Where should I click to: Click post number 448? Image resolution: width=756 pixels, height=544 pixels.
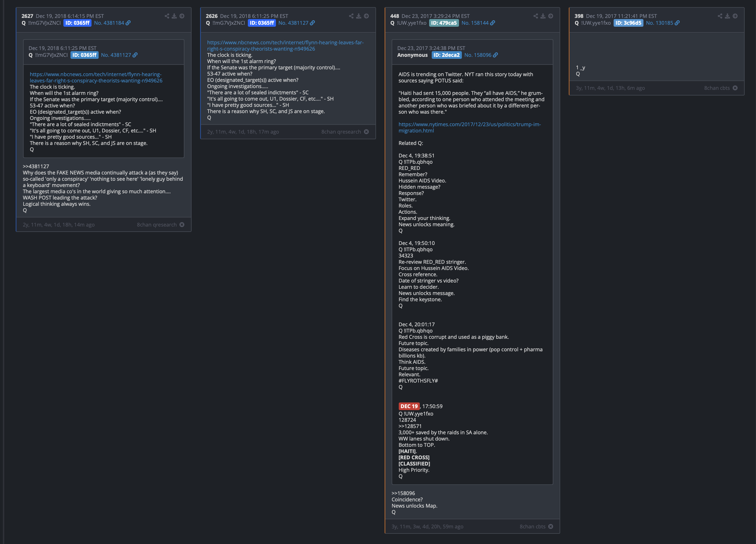(x=395, y=16)
